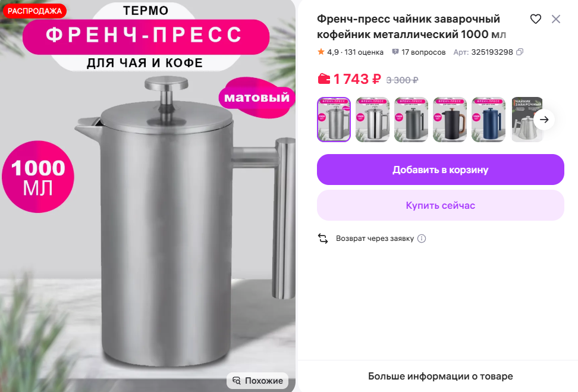
Task: Click Добавить в корзину button
Action: (441, 170)
